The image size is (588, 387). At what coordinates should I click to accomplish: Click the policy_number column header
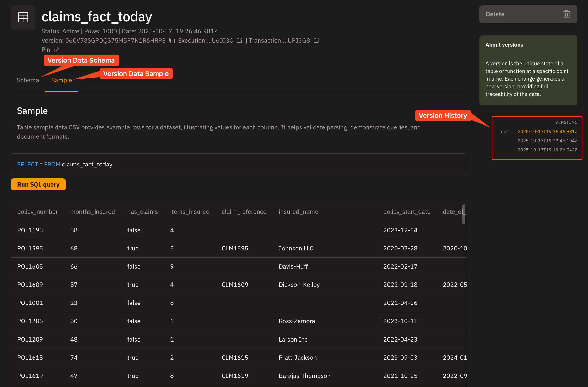click(38, 212)
